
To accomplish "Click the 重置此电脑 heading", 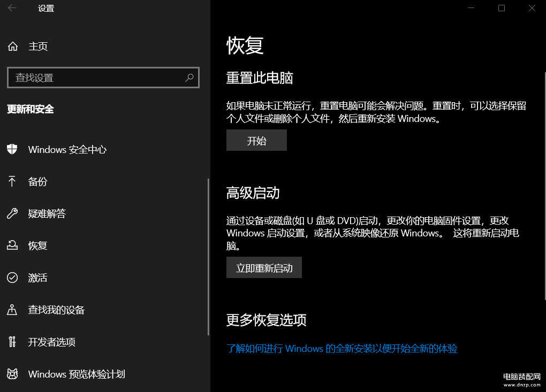I will 260,78.
